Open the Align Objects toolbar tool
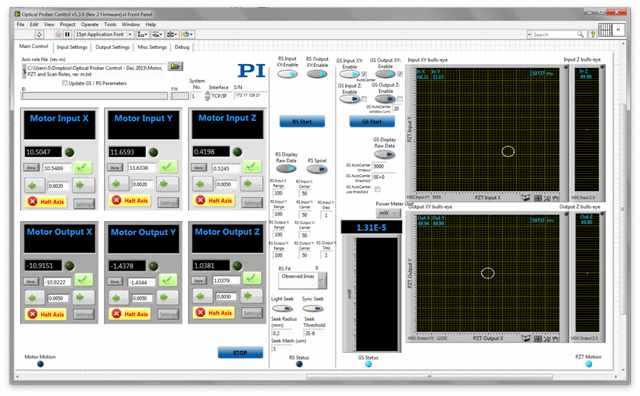640x396 pixels. (142, 35)
